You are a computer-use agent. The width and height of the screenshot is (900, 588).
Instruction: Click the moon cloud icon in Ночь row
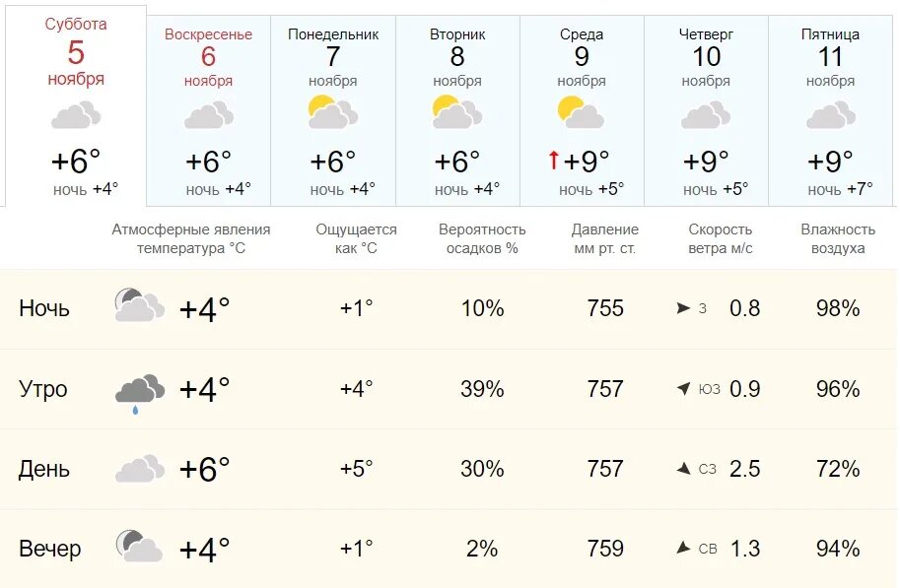139,305
